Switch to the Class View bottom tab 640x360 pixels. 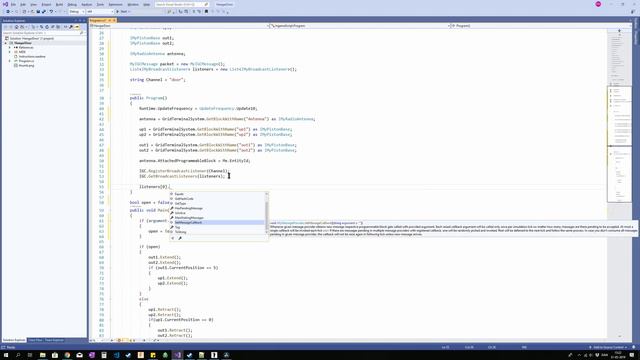click(35, 340)
